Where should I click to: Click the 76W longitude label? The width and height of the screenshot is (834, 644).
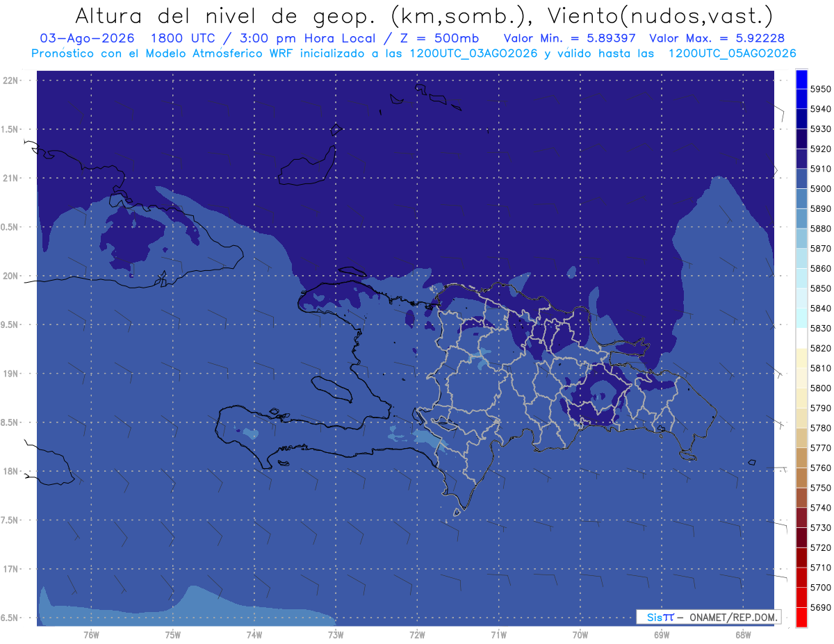click(x=91, y=635)
